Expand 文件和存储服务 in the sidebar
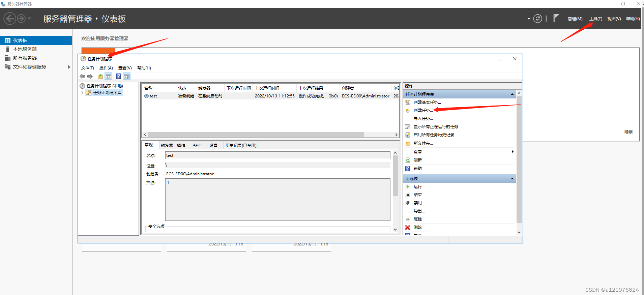Viewport: 644px width, 295px height. 69,67
